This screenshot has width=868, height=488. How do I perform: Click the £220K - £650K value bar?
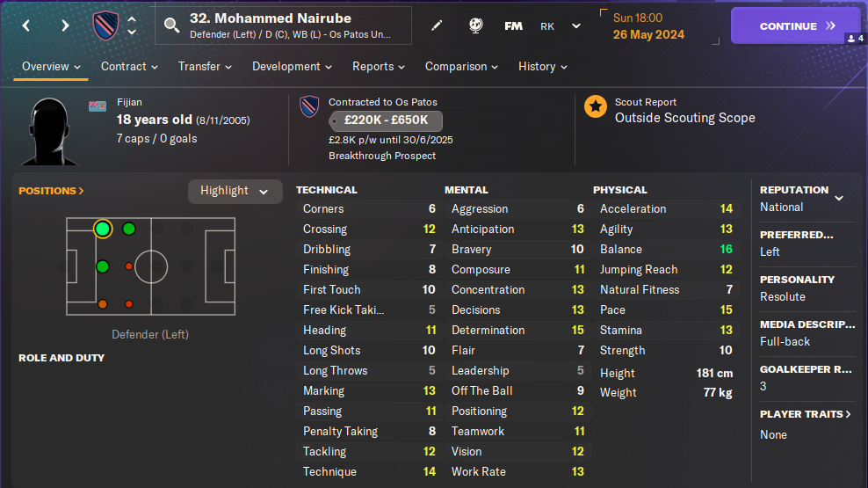tap(386, 121)
